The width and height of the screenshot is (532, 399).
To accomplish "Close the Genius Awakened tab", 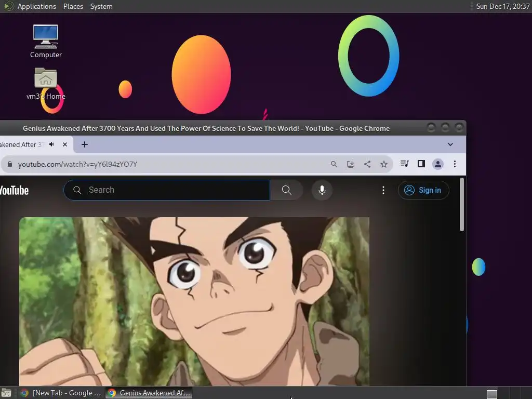I will tap(65, 144).
